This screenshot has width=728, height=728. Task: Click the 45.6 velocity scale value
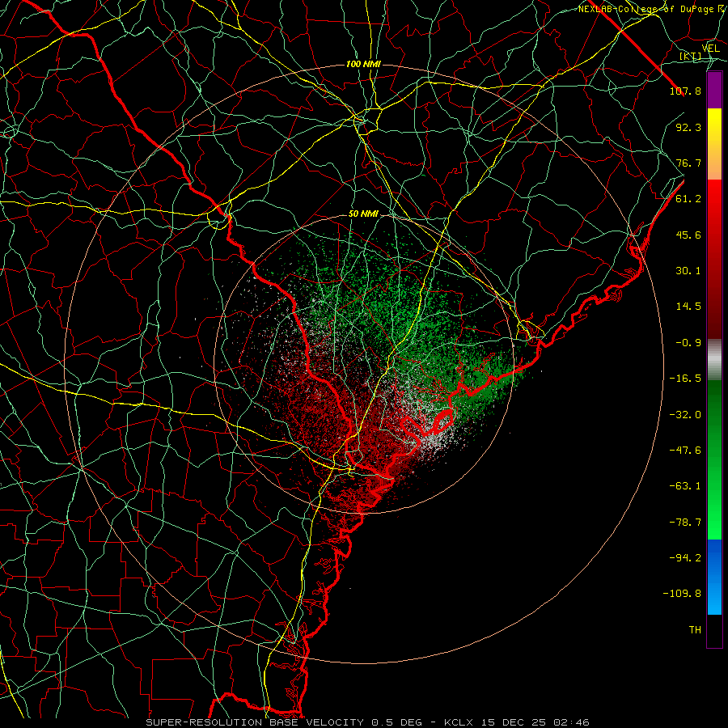coord(688,235)
